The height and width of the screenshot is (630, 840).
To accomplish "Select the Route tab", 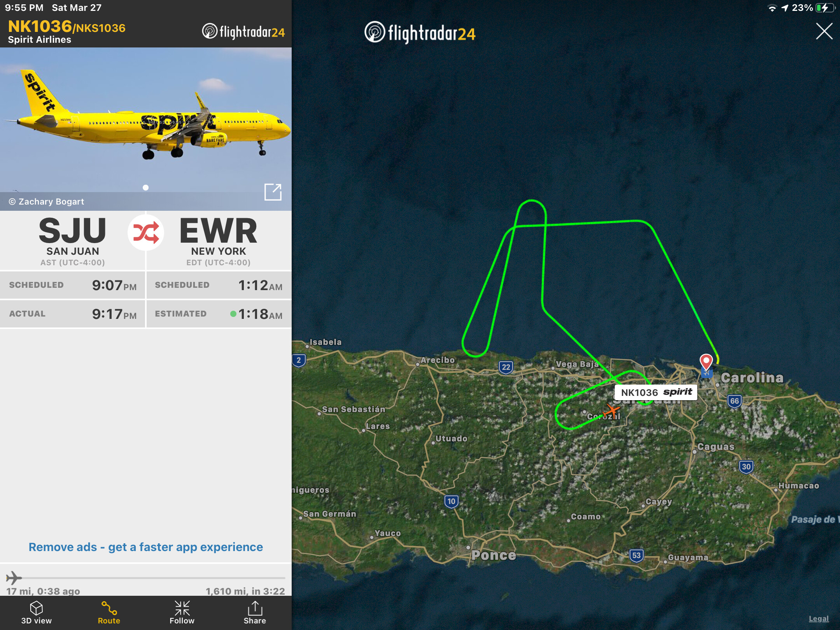I will 109,612.
